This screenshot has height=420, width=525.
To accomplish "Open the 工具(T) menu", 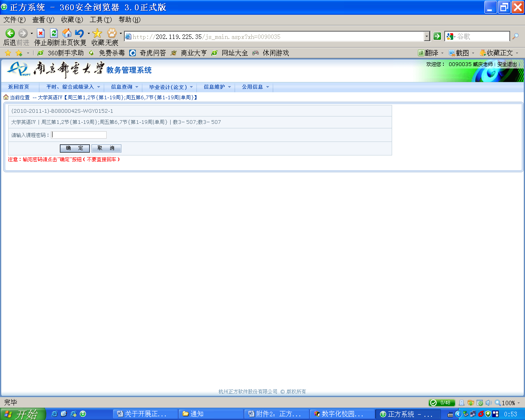I will (100, 20).
